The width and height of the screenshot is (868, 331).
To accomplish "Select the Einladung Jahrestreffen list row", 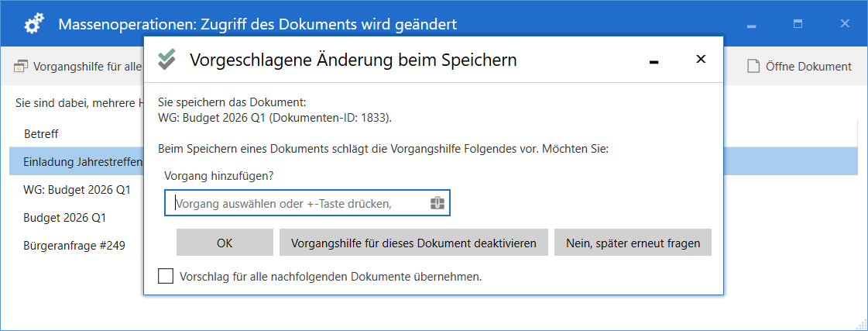I will tap(77, 161).
